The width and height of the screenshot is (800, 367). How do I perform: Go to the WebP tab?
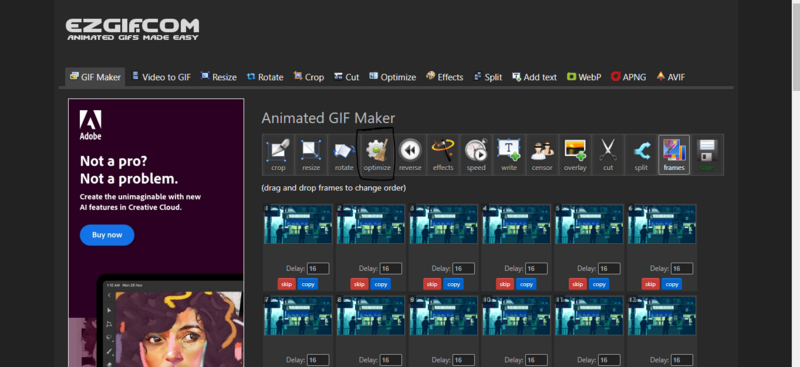584,77
